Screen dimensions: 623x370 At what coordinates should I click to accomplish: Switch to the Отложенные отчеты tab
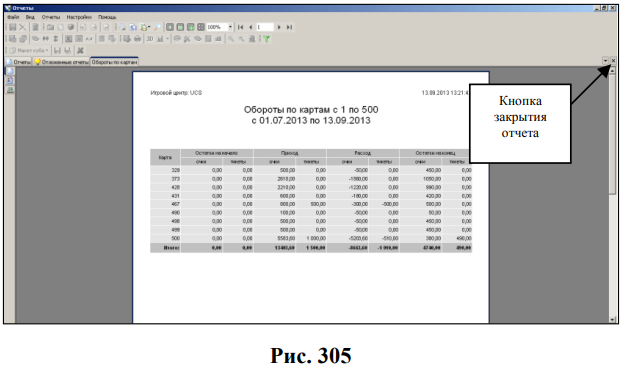coord(61,62)
